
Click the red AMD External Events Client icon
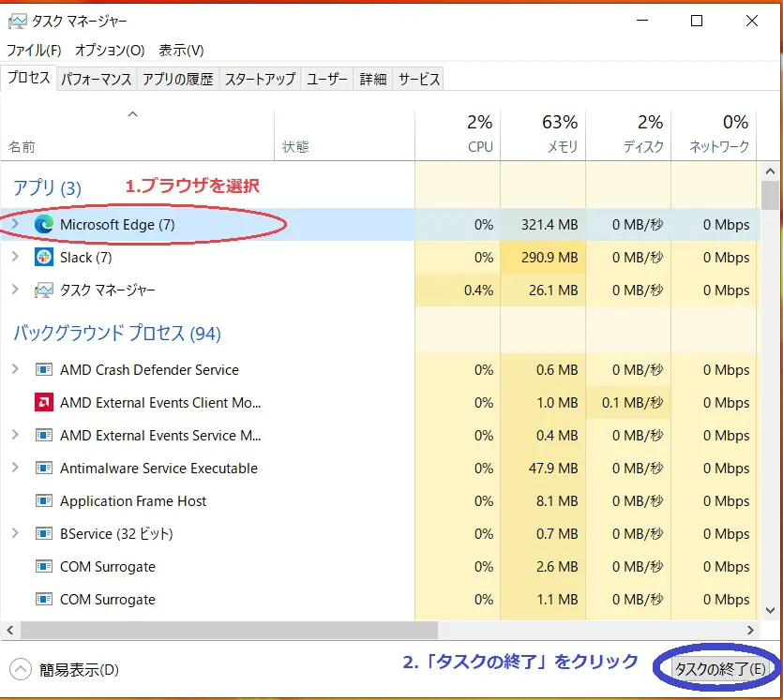(x=44, y=403)
